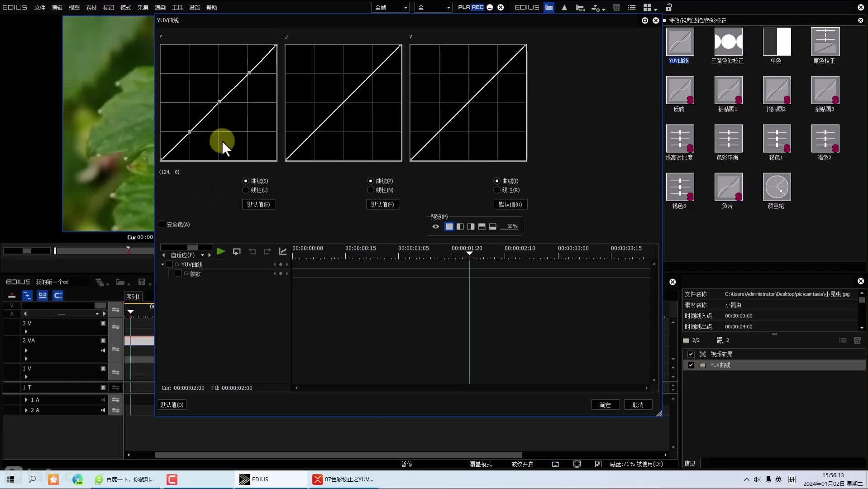Select left-half split preview icon
The height and width of the screenshot is (489, 868).
pos(460,226)
